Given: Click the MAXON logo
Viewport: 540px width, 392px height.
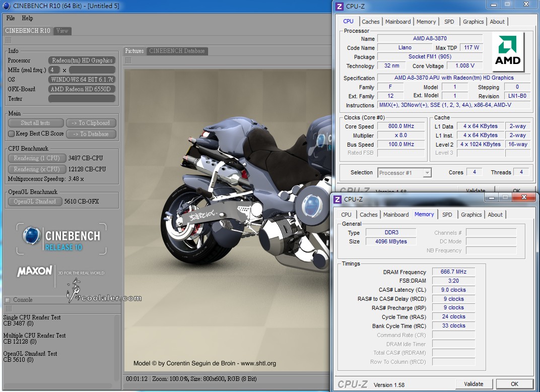Looking at the screenshot, I should coord(35,271).
